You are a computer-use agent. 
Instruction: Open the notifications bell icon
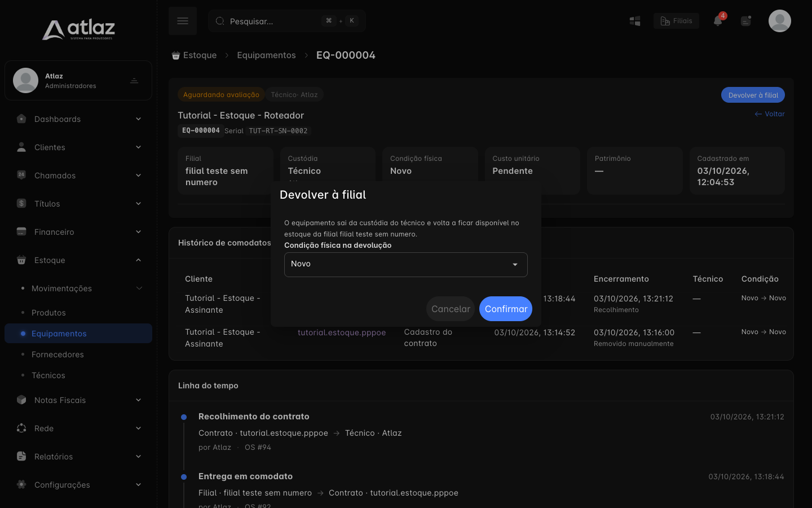coord(718,21)
